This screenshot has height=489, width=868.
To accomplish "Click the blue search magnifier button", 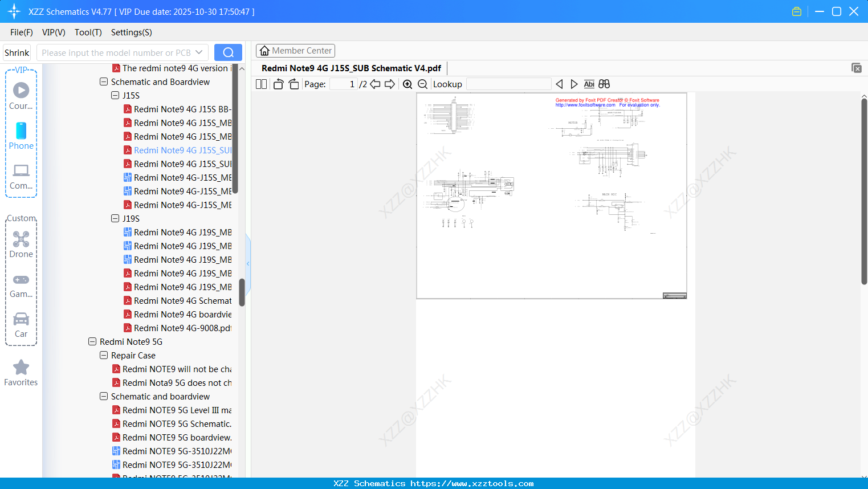I will 228,52.
